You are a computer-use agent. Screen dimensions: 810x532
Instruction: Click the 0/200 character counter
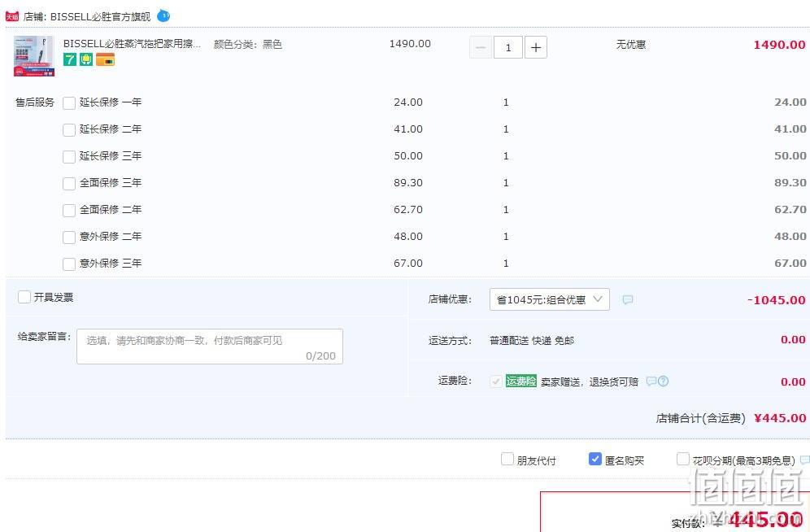point(320,355)
